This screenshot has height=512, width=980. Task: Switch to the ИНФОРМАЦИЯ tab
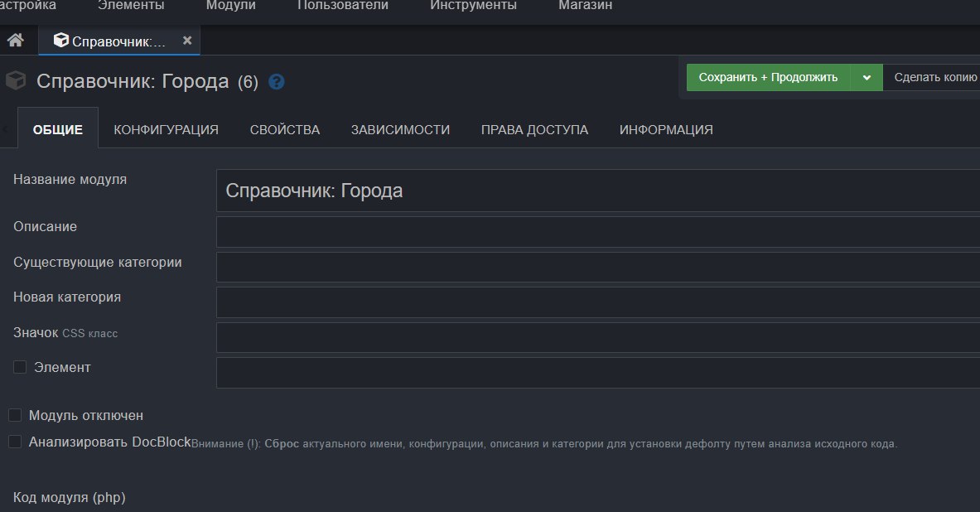click(x=666, y=129)
